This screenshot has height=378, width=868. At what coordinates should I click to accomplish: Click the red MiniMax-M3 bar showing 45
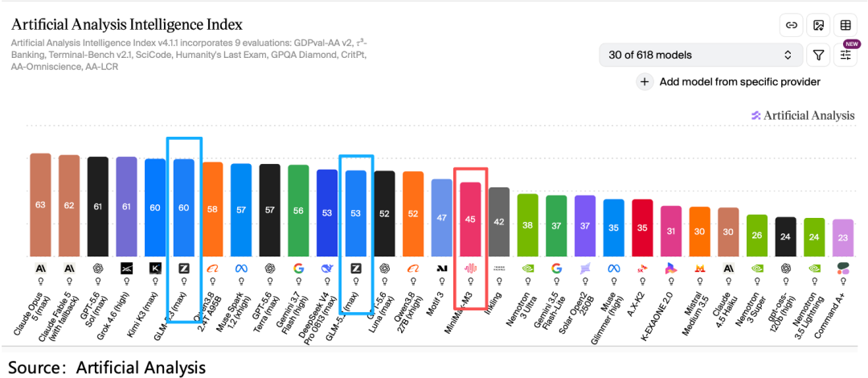click(470, 220)
